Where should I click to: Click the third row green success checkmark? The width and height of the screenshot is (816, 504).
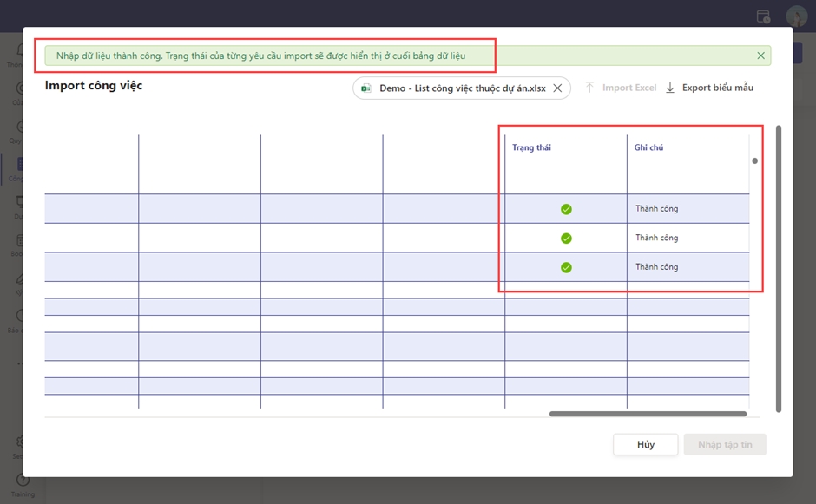point(566,267)
